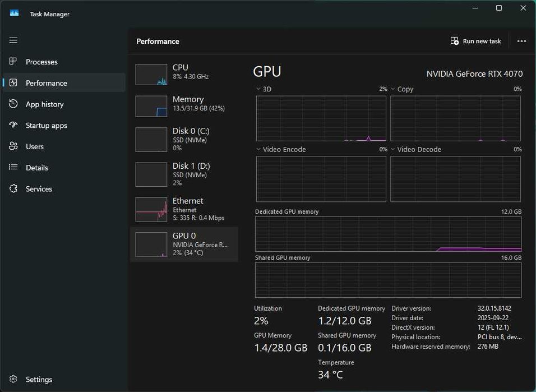Select Disk 1 (D:) performance item
This screenshot has width=536, height=392.
pos(184,174)
